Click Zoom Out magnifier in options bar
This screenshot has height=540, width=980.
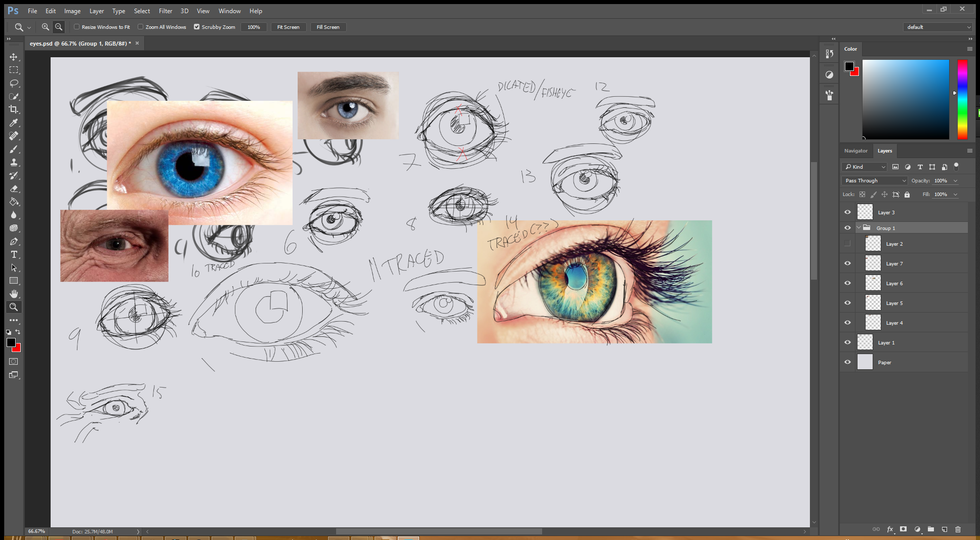(59, 27)
